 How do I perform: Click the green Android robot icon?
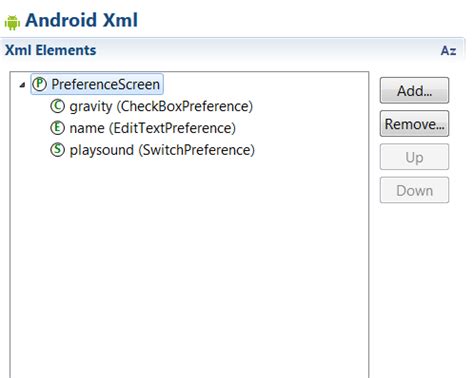(12, 22)
